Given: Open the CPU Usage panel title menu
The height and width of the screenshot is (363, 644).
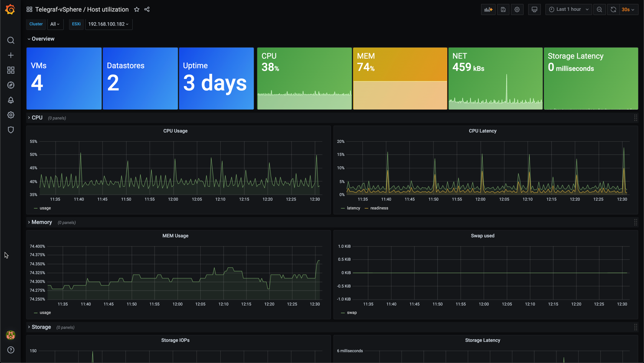Looking at the screenshot, I should point(175,131).
